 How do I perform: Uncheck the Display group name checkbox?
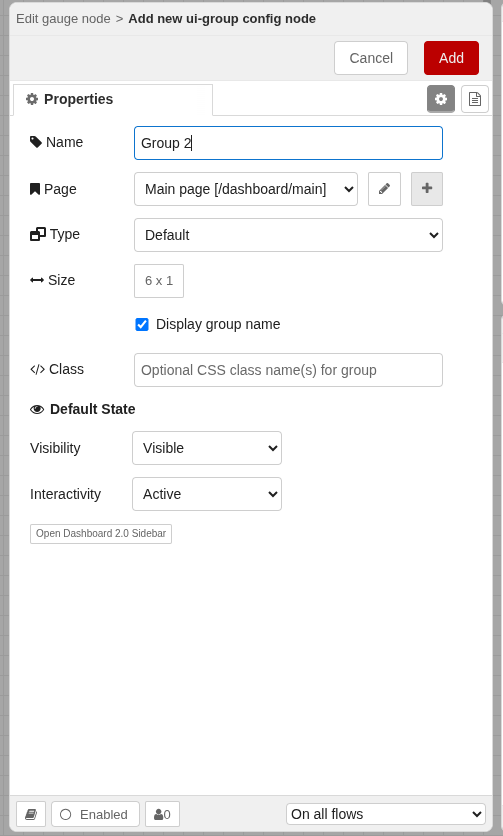click(x=142, y=324)
